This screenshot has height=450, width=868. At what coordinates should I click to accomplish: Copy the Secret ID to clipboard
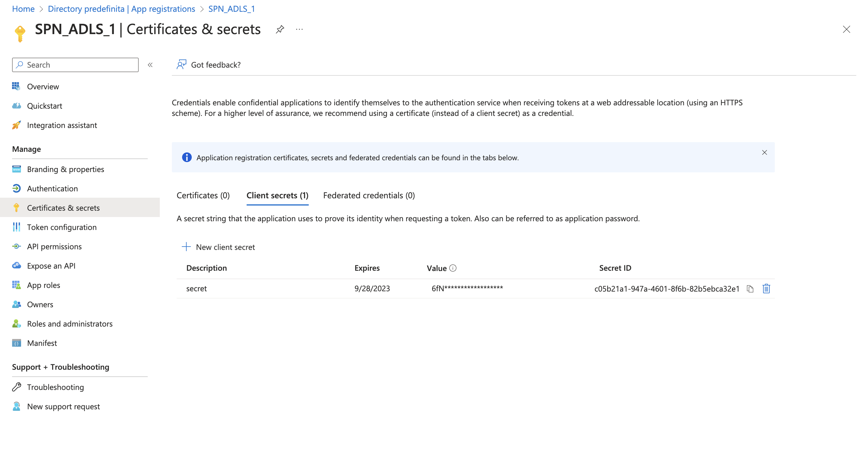(x=750, y=289)
